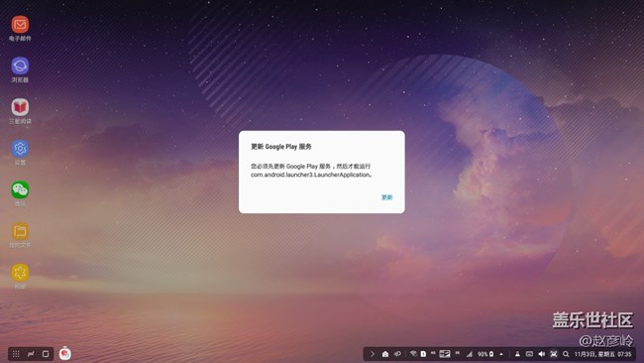Screen dimensions: 644x363
Task: Expand quick panel with up-arrow icon
Action: (x=501, y=354)
